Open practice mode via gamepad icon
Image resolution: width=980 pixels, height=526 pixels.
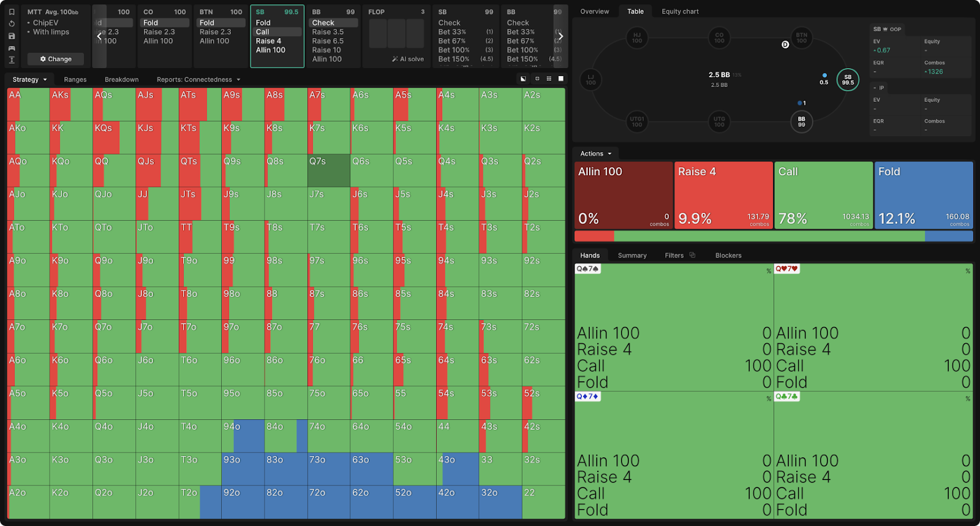[x=12, y=48]
